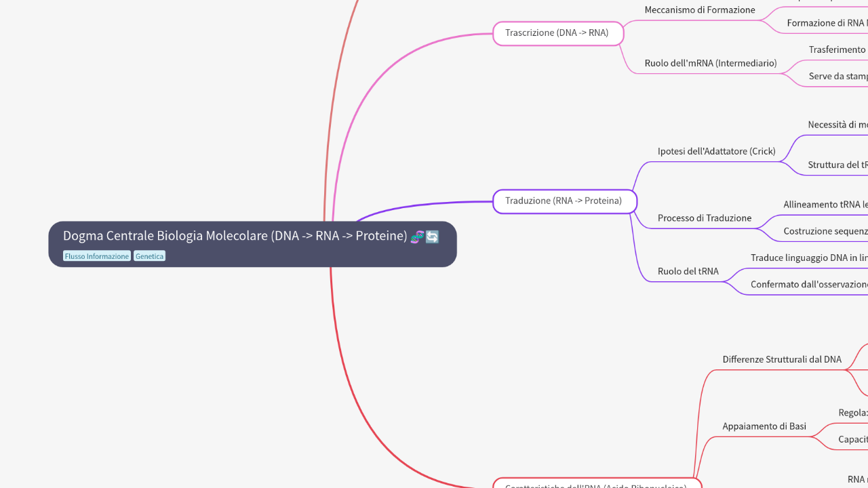Select Traduce linguaggio DNA leaf node

(808, 258)
